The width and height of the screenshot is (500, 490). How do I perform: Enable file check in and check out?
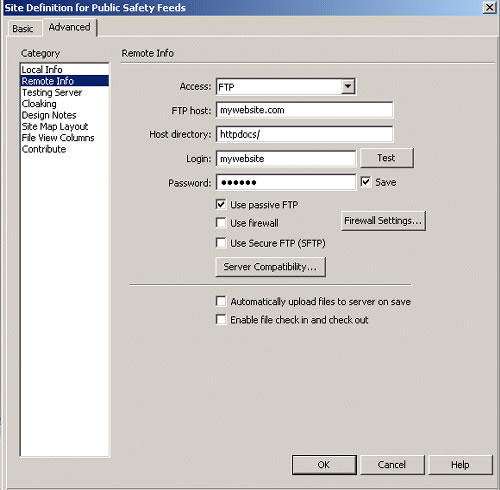click(x=221, y=320)
